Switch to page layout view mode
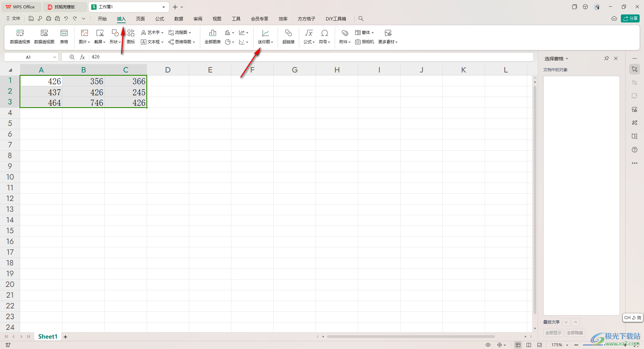The height and width of the screenshot is (349, 644). tap(539, 345)
